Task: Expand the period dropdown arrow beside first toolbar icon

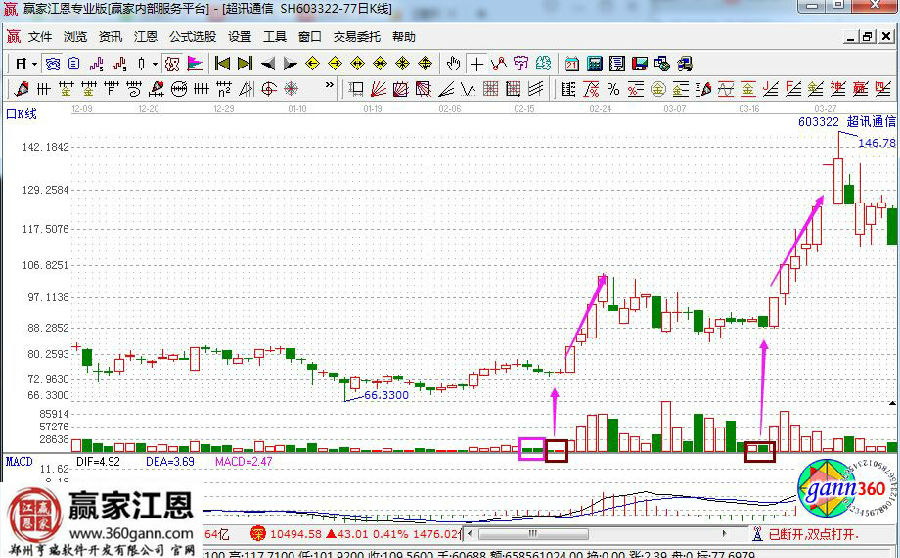Action: point(34,63)
